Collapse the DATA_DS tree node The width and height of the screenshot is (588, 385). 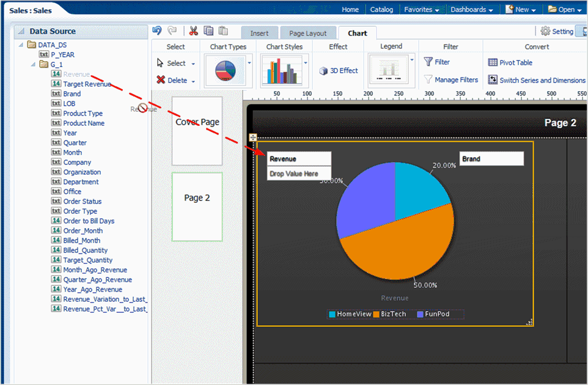(21, 45)
